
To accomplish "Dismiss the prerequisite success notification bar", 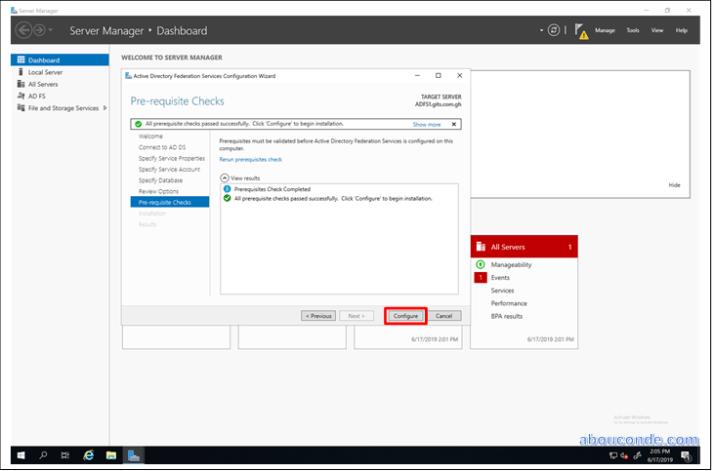I will (x=454, y=124).
